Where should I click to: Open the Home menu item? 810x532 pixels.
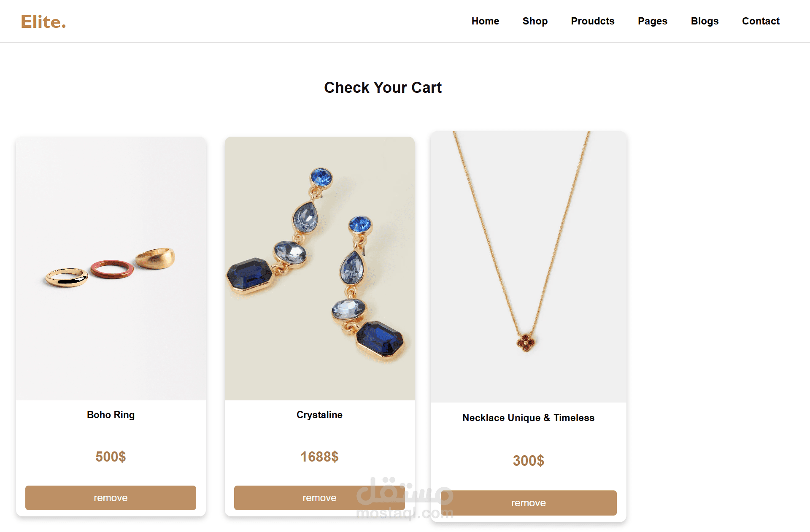(485, 21)
